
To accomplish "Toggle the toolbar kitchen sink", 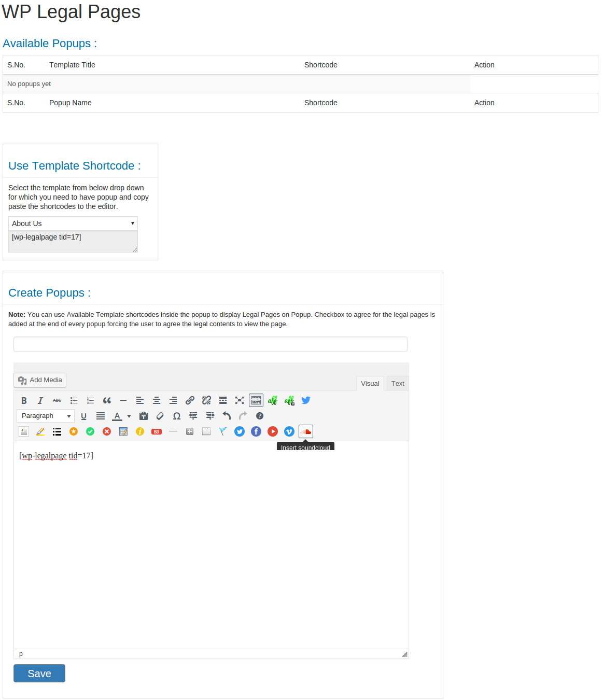I will (256, 400).
